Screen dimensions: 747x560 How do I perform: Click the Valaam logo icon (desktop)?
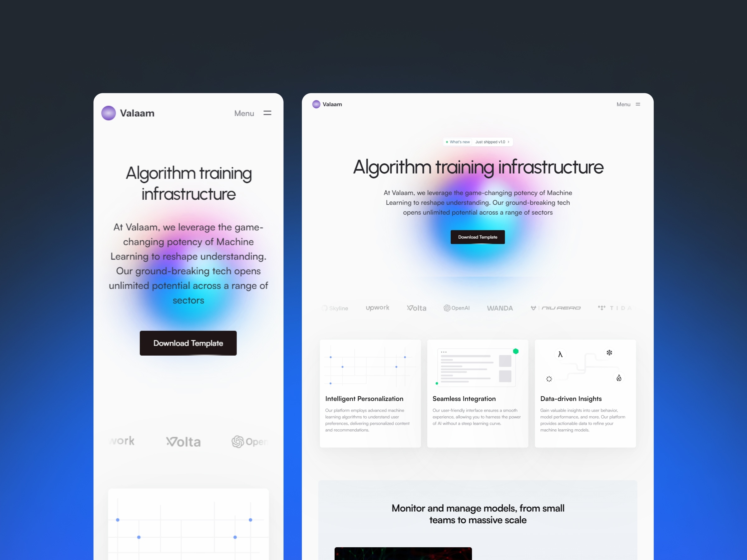point(317,105)
